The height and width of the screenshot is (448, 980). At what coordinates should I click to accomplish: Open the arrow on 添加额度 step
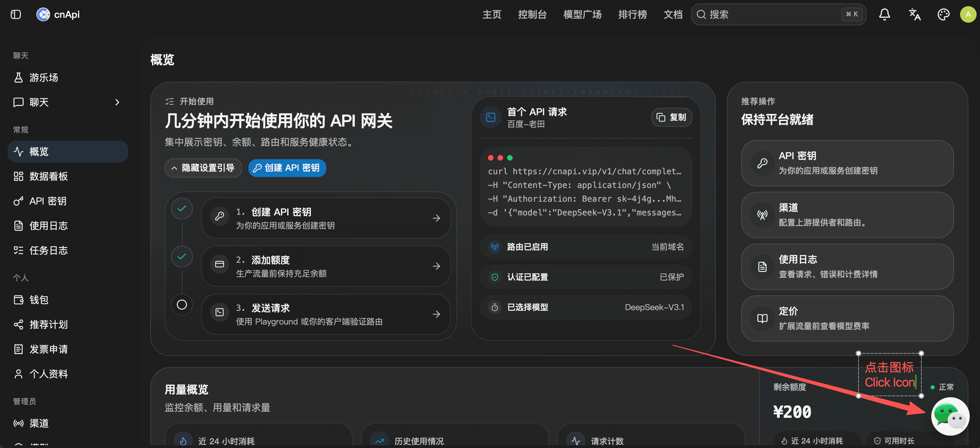coord(436,266)
